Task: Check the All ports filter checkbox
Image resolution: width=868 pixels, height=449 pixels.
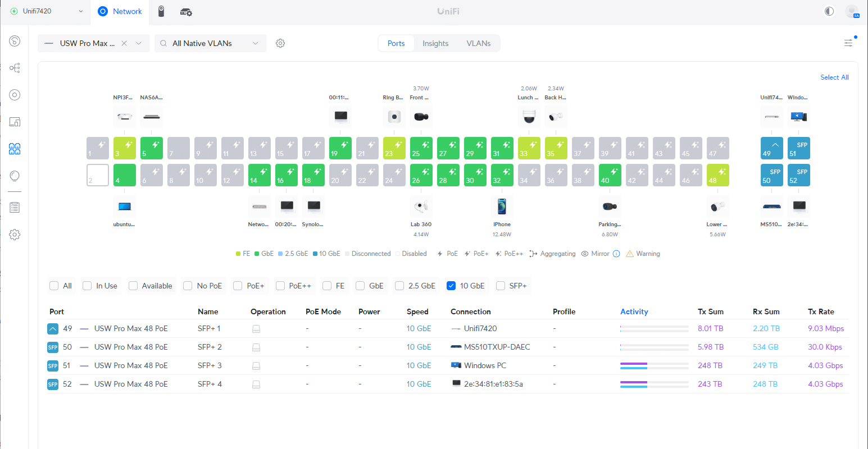Action: click(x=54, y=286)
